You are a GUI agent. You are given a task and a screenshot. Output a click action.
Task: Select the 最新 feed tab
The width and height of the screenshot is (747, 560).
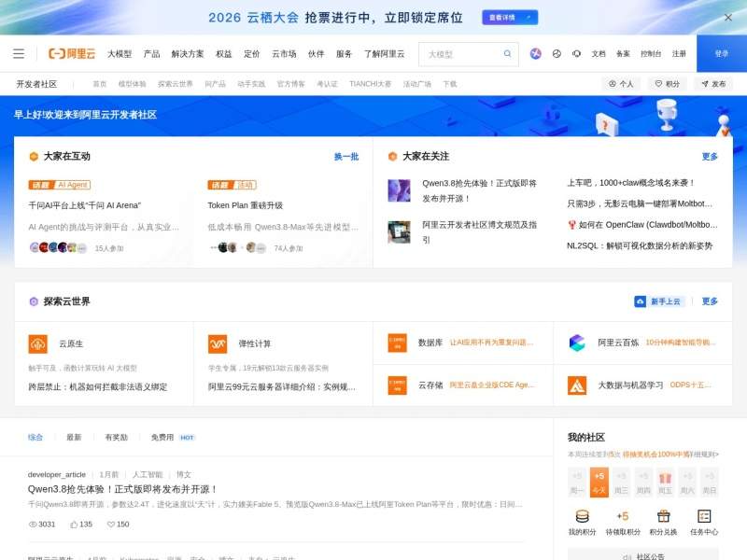point(74,437)
